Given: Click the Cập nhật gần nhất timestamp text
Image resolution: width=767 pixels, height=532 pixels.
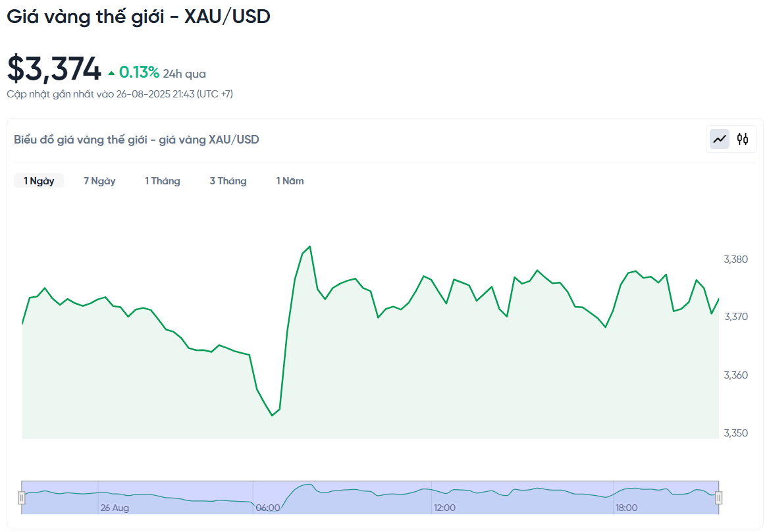Looking at the screenshot, I should [120, 94].
